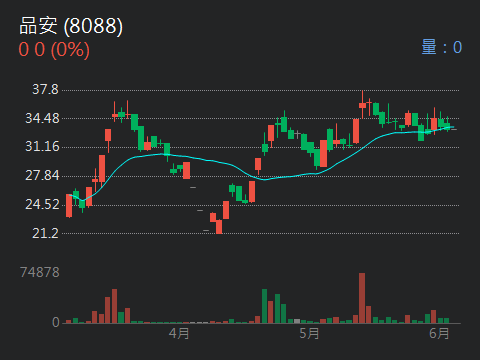
Task: Click the 0 volume axis label
Action: pos(56,322)
